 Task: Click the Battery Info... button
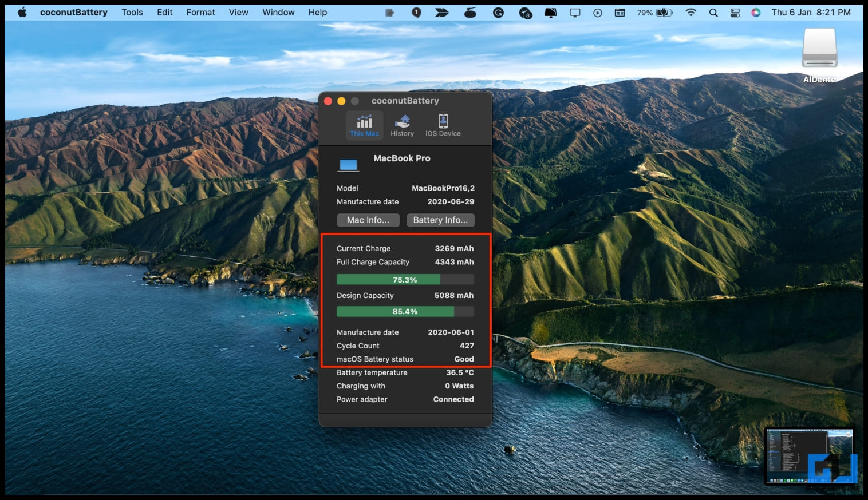[440, 220]
